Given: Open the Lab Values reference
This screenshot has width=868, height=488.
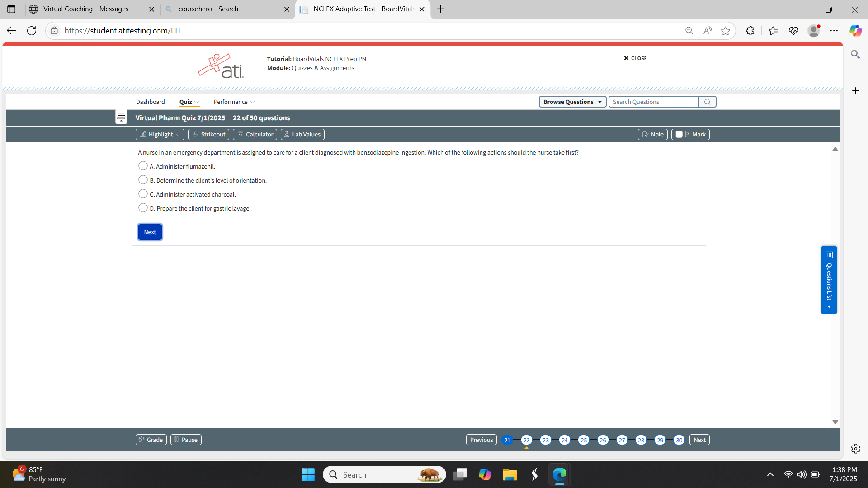Looking at the screenshot, I should pos(302,134).
